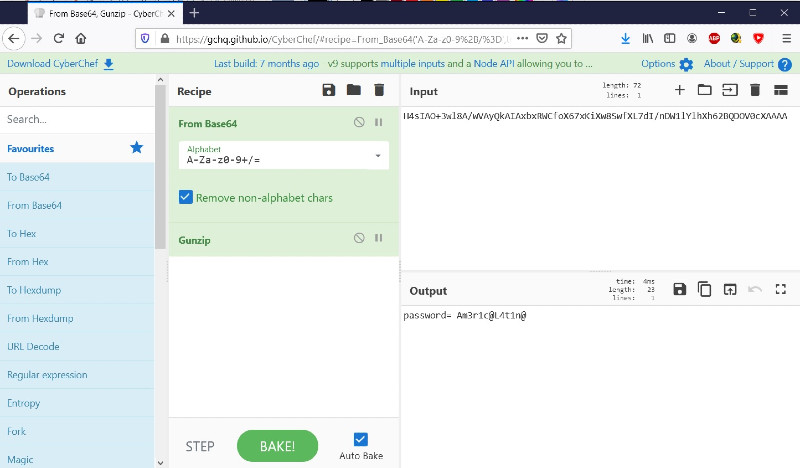Toggle the browser sidebar icon
800x468 pixels.
[669, 38]
